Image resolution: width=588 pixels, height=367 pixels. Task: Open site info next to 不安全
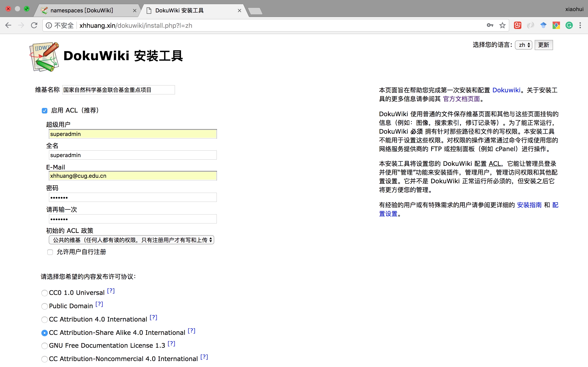click(x=49, y=25)
